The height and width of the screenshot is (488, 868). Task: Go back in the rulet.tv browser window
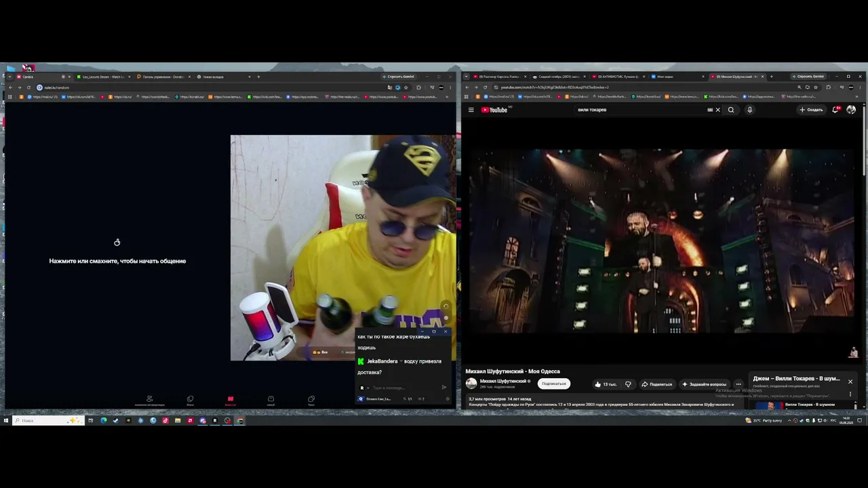pyautogui.click(x=11, y=87)
